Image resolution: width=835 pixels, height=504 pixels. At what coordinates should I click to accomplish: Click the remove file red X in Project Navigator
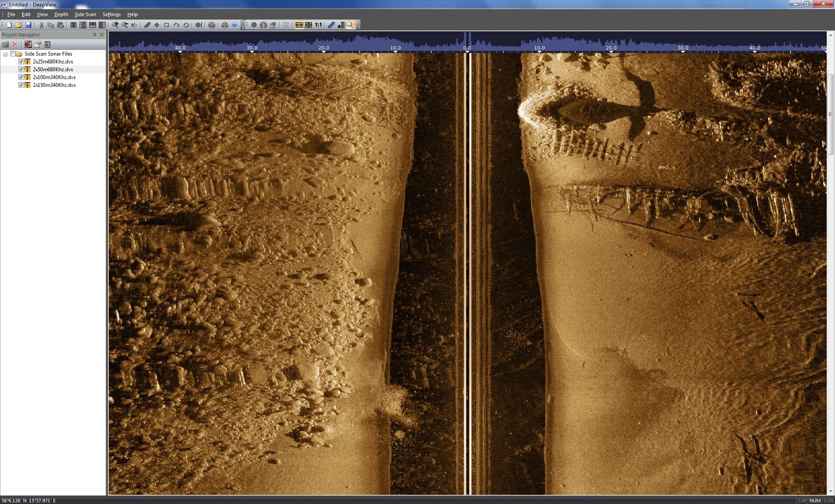coord(15,44)
